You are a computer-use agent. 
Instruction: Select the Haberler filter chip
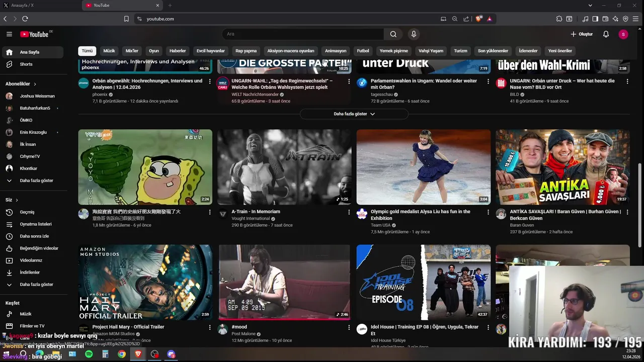(x=178, y=51)
